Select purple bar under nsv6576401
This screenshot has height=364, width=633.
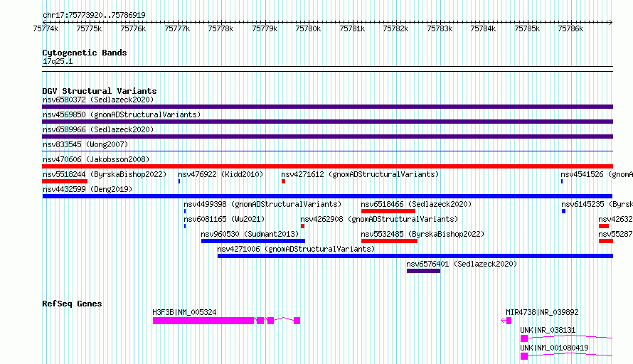(x=423, y=271)
